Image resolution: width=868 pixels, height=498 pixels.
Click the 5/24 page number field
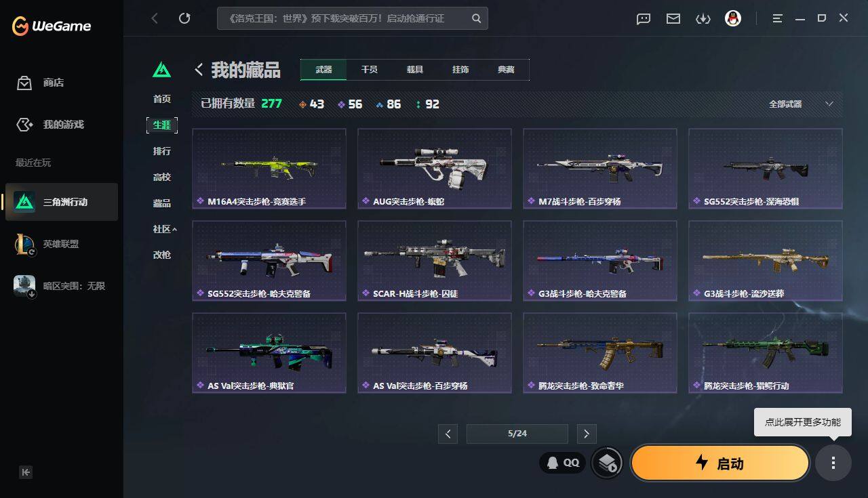click(517, 434)
